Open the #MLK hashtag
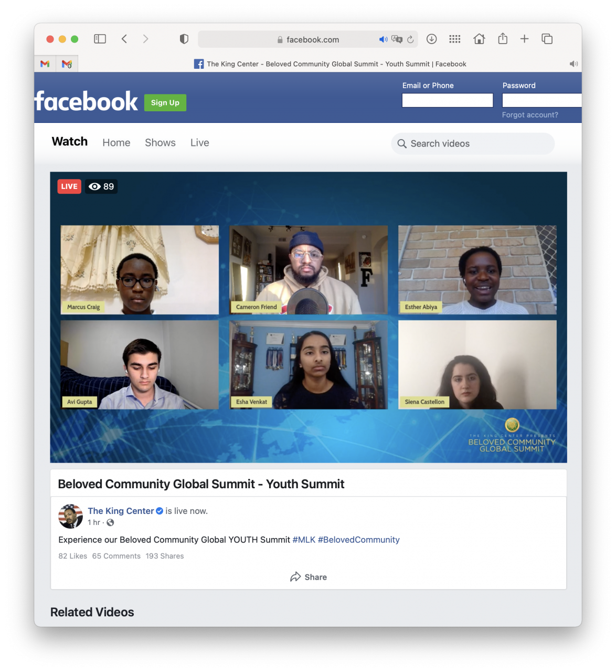The width and height of the screenshot is (616, 672). [304, 540]
